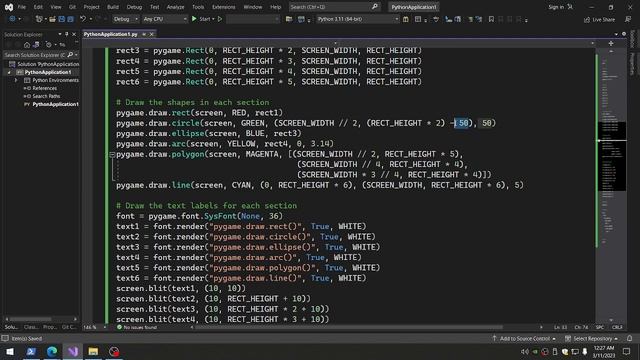
Task: Click the Open File folder icon
Action: [52, 19]
